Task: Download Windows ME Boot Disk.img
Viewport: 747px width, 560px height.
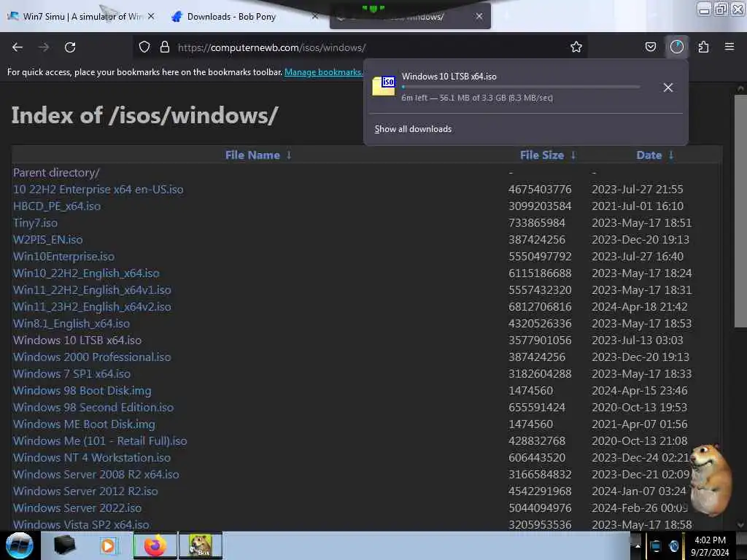Action: 84,424
